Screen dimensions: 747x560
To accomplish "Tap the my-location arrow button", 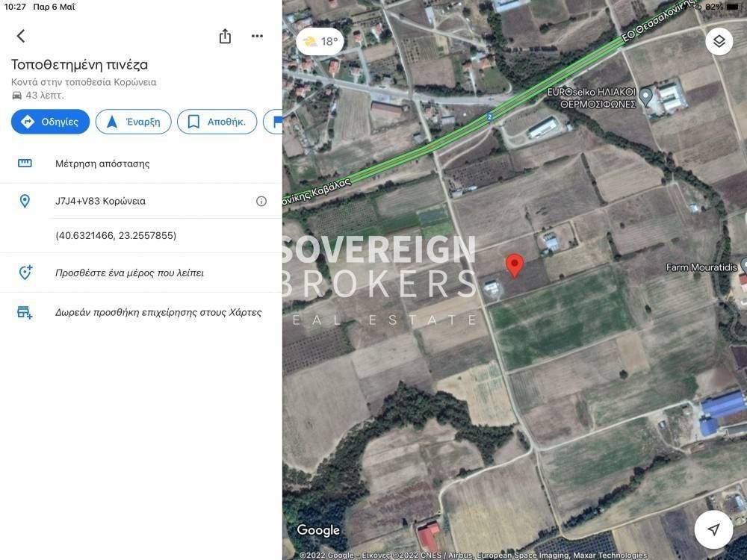I will click(x=713, y=529).
